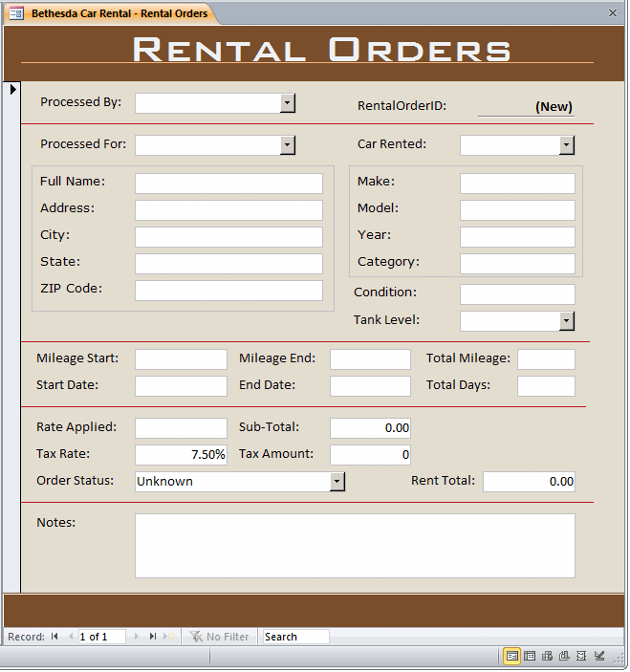Click the Condition field
Screen dimensions: 630x672
click(518, 294)
